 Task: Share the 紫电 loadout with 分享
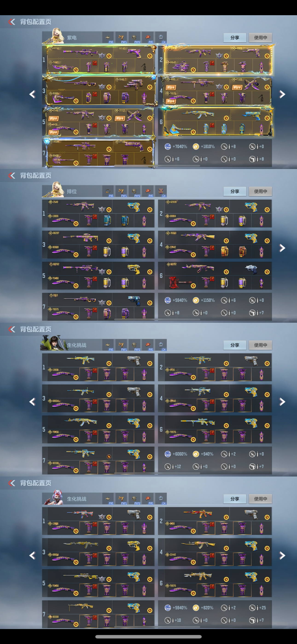click(x=235, y=38)
